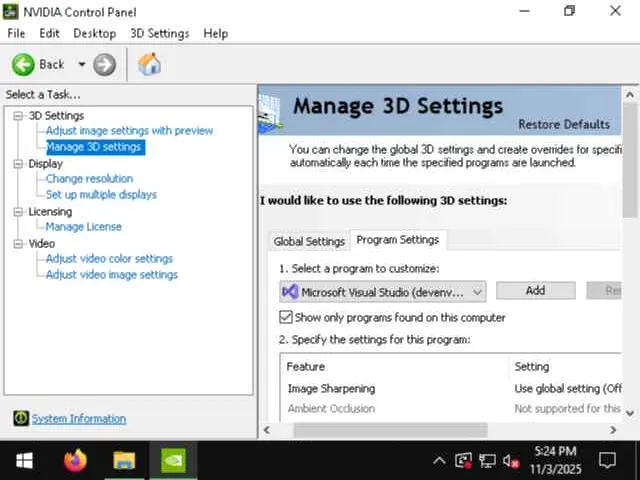Click the Visual Studio icon in program dropdown
Viewport: 640px width, 480px height.
(290, 291)
